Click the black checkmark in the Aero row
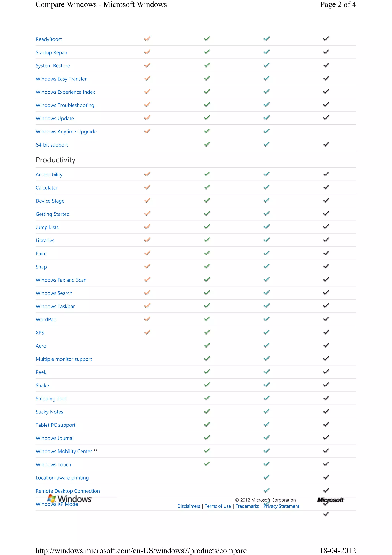392x555 pixels. click(x=326, y=345)
